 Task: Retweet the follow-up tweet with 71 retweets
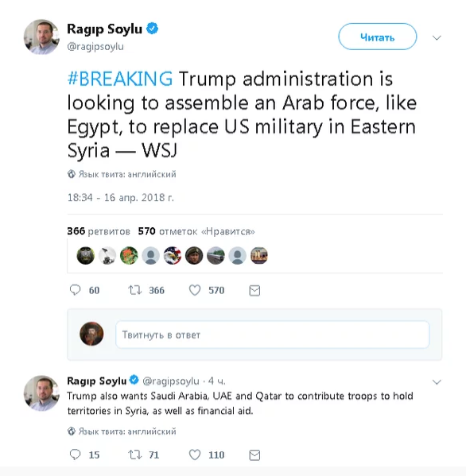134,455
